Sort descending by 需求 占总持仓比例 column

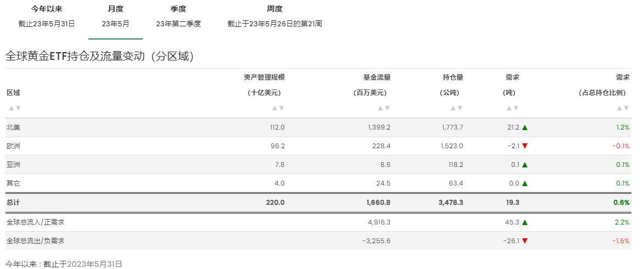[626, 108]
